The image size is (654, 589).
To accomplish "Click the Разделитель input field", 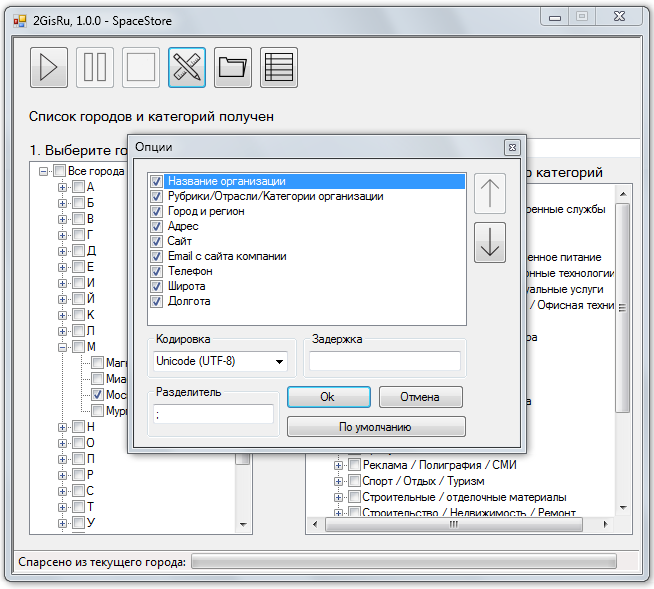I will 213,414.
